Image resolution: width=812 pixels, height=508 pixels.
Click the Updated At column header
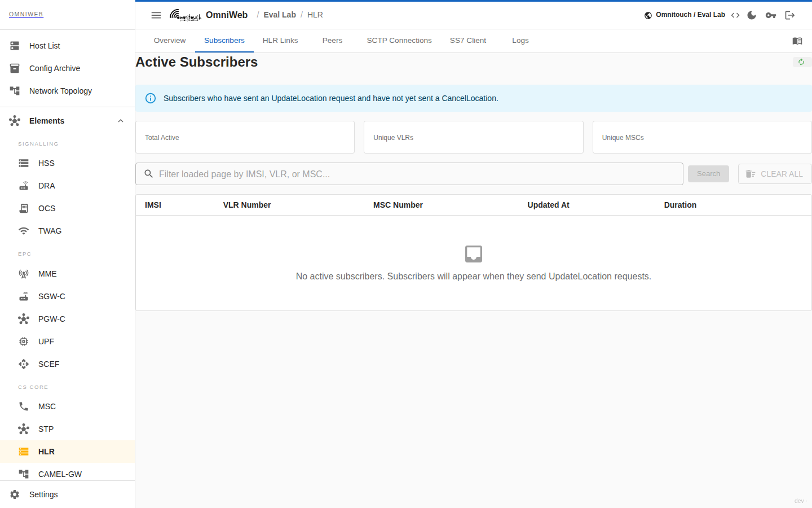548,205
